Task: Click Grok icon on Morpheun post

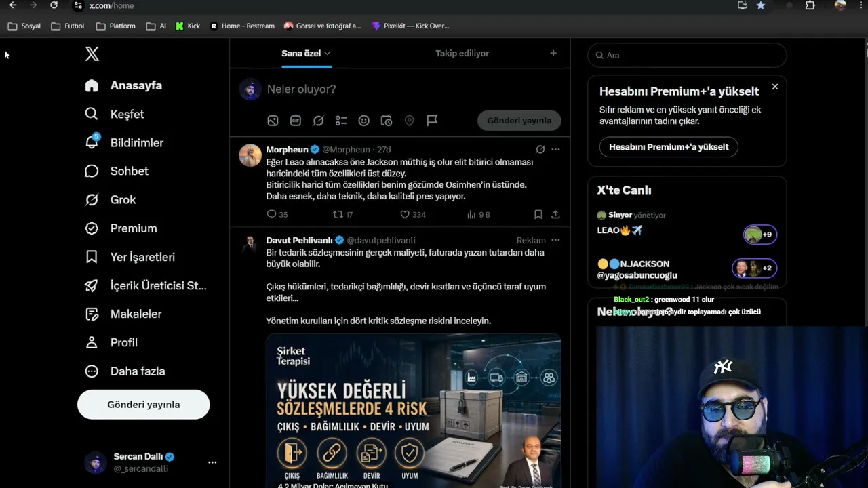Action: 540,149
